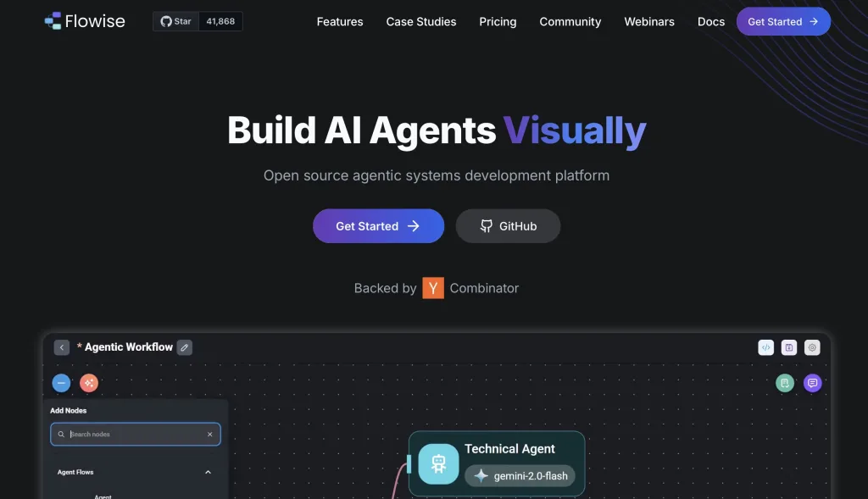The image size is (868, 499).
Task: Edit the Agentic Workflow name with pencil icon
Action: (x=184, y=347)
